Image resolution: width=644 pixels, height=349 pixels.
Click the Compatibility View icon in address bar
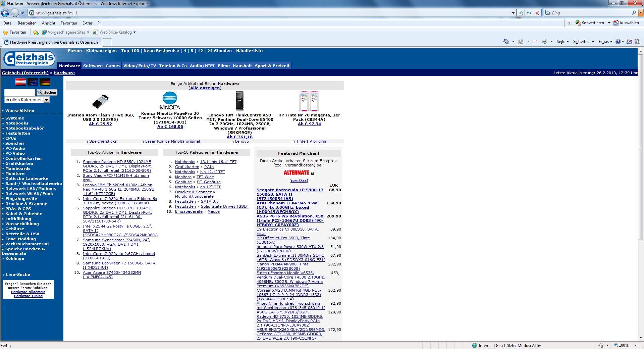coord(521,13)
